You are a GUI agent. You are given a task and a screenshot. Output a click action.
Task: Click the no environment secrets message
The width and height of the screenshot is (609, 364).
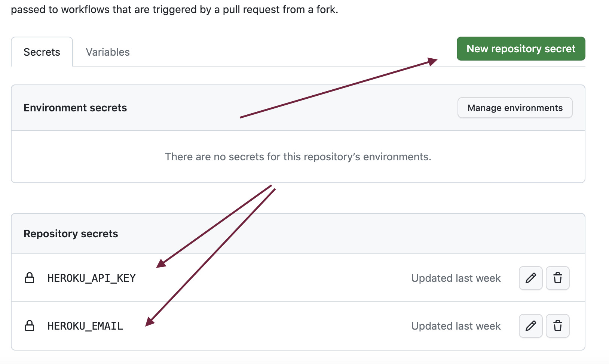click(x=298, y=157)
